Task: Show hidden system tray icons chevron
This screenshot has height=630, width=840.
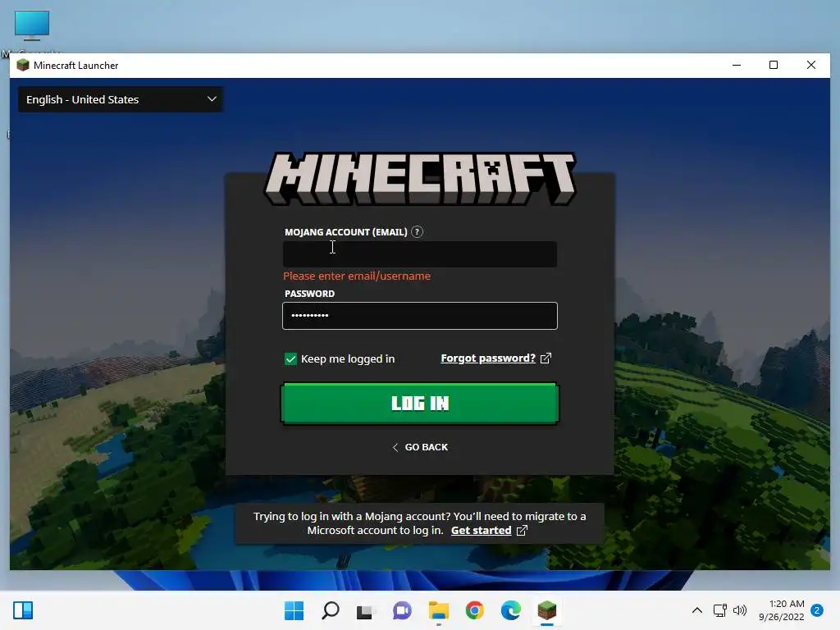Action: 697,610
